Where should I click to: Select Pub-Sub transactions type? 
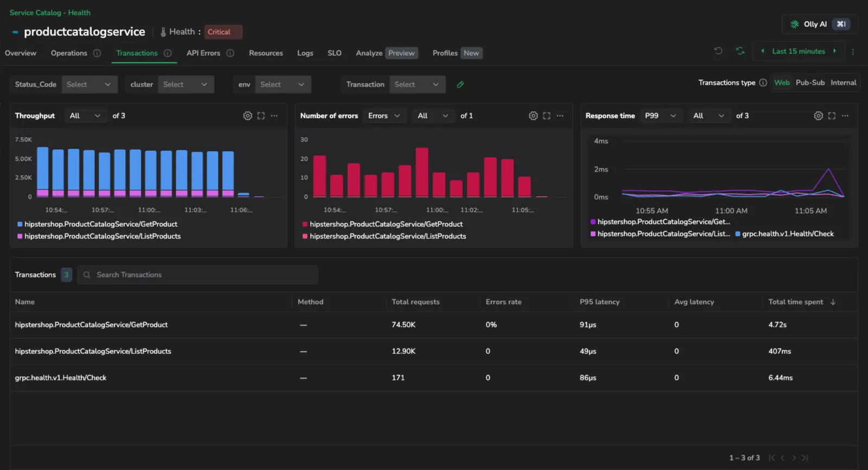click(810, 83)
